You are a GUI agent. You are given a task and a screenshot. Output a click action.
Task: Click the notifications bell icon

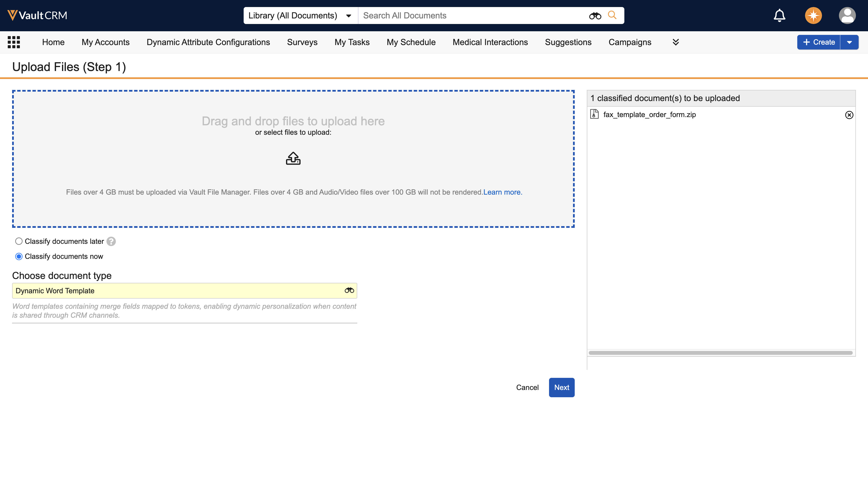point(779,16)
